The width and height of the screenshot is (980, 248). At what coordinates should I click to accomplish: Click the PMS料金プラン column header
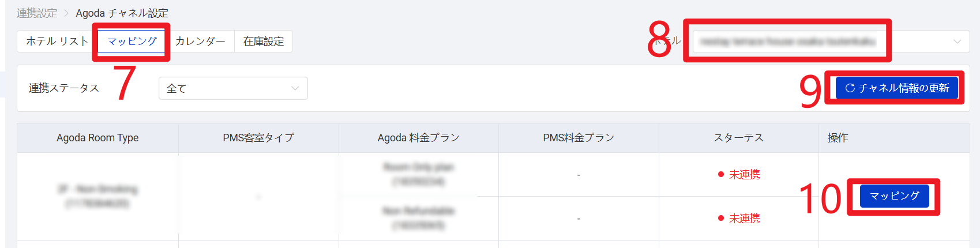tap(579, 138)
